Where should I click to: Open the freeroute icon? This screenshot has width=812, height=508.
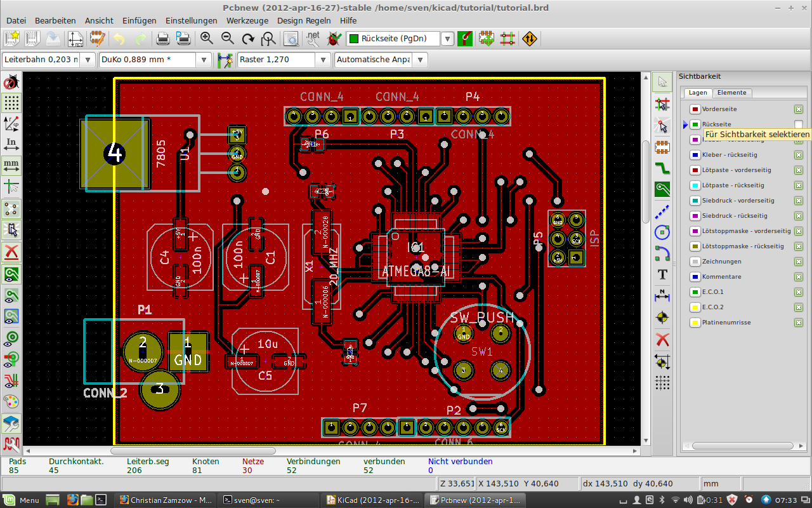click(530, 39)
